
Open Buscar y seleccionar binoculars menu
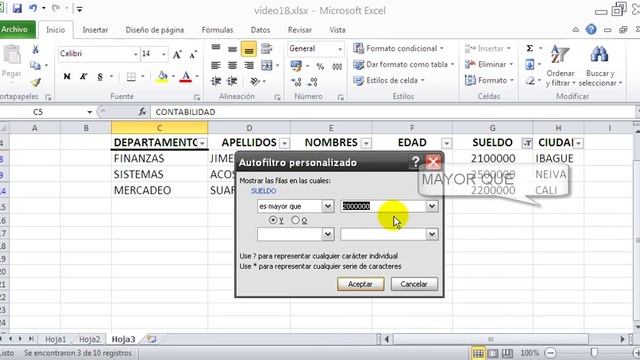[x=600, y=65]
